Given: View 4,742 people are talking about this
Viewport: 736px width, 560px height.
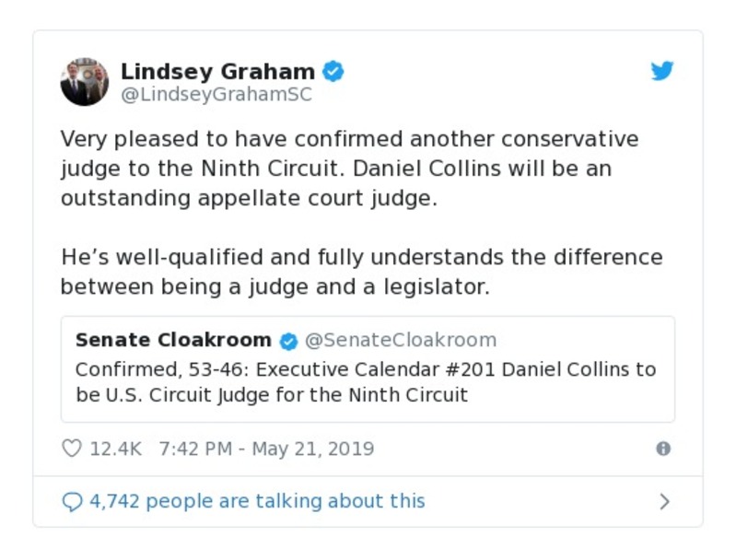Looking at the screenshot, I should [x=257, y=501].
